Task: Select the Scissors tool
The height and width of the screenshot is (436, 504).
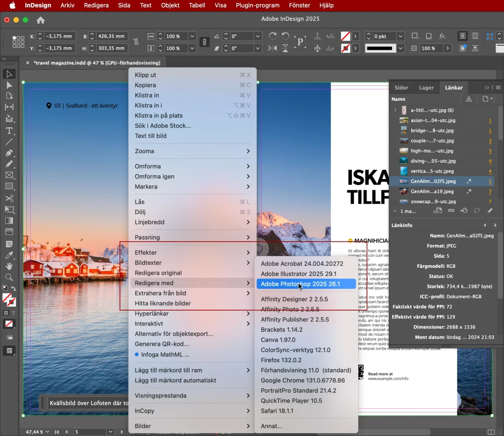Action: click(x=9, y=198)
